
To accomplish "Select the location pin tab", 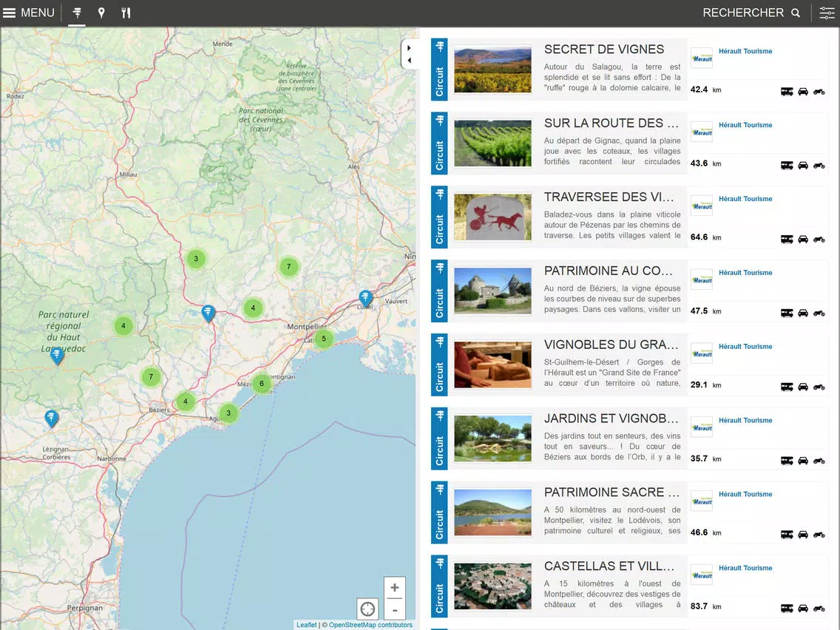I will [x=101, y=13].
